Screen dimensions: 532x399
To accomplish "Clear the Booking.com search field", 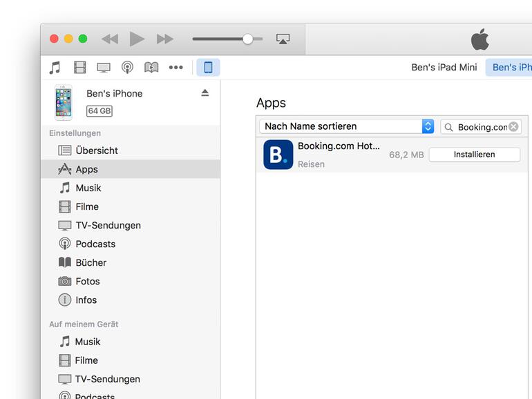I will click(513, 127).
